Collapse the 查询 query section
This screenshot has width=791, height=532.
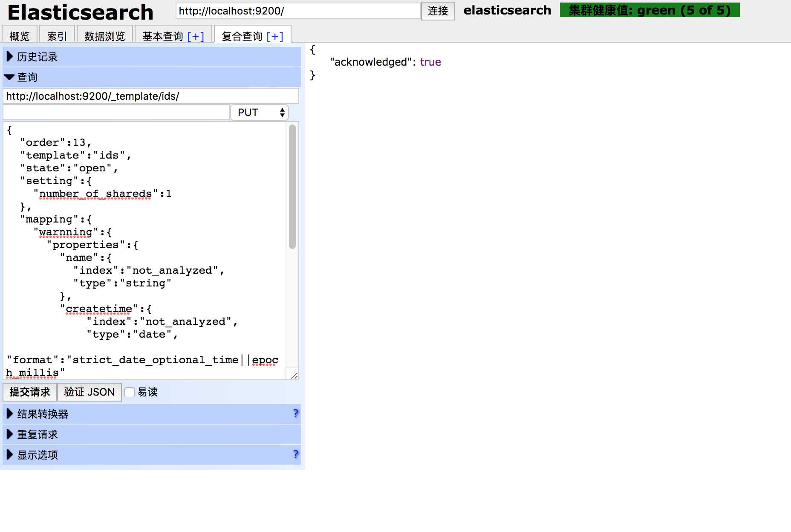tap(152, 77)
